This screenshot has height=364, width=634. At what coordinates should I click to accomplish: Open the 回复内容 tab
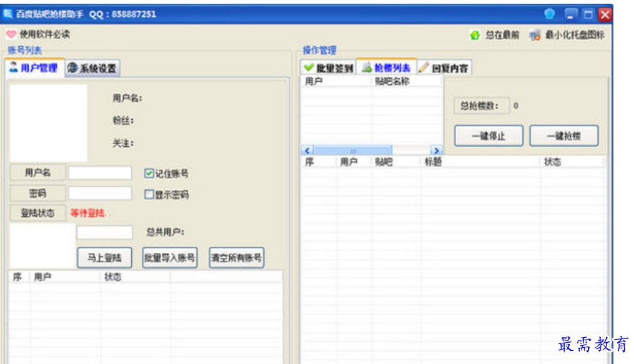pyautogui.click(x=444, y=68)
